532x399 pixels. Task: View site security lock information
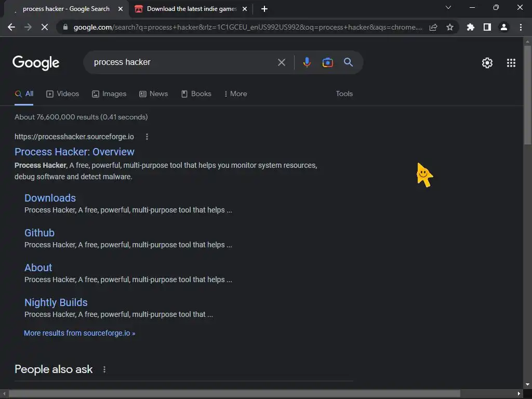coord(65,27)
